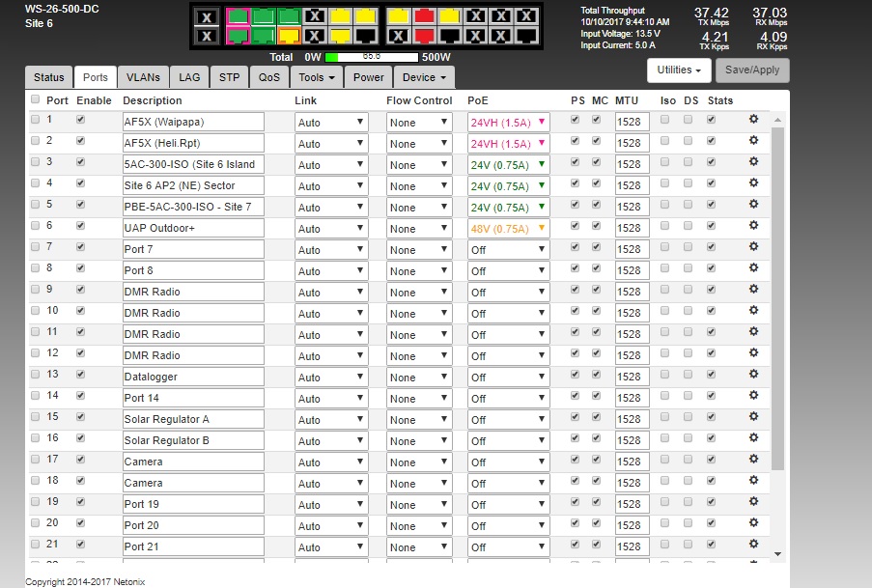Click the pink-bordered port 1 icon in the switch diagram
This screenshot has width=872, height=588.
238,16
